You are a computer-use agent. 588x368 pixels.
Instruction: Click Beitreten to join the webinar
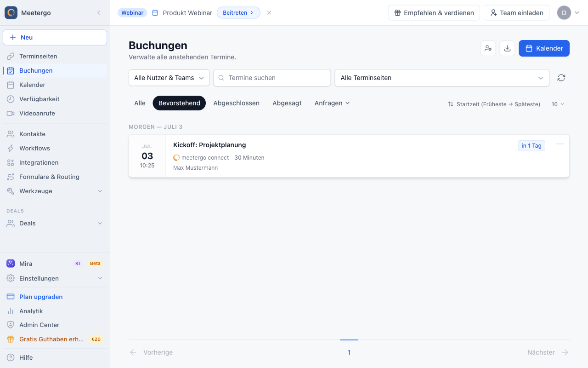[238, 13]
